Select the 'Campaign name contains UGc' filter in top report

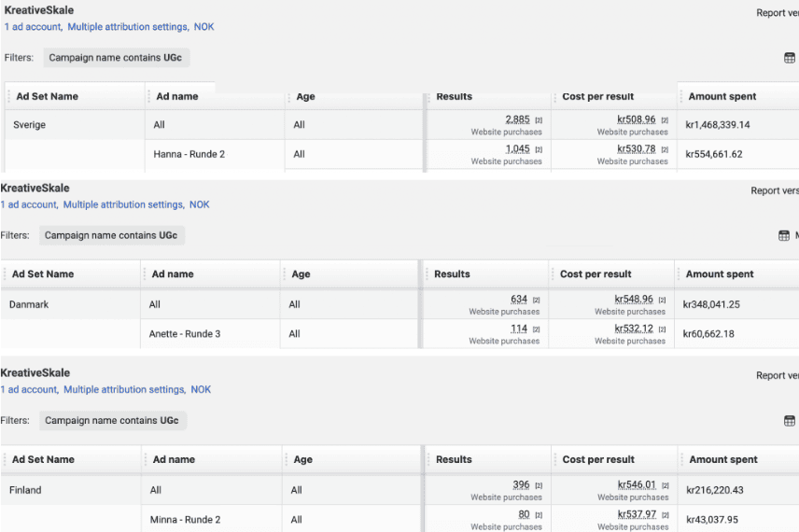point(117,58)
